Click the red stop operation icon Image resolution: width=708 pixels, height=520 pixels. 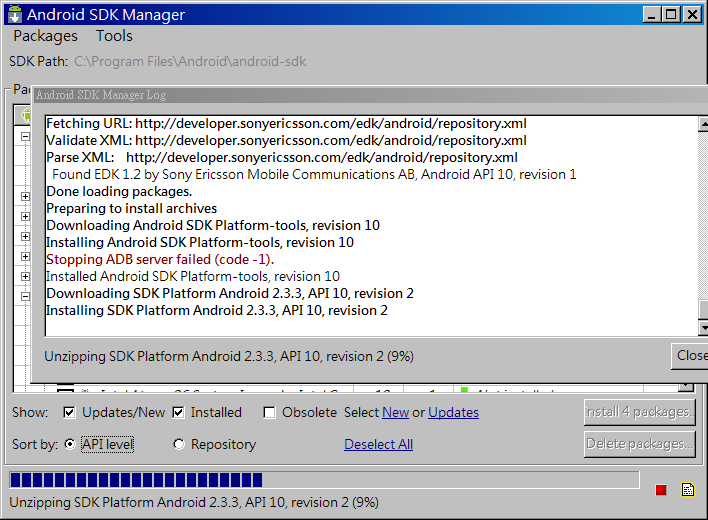660,490
